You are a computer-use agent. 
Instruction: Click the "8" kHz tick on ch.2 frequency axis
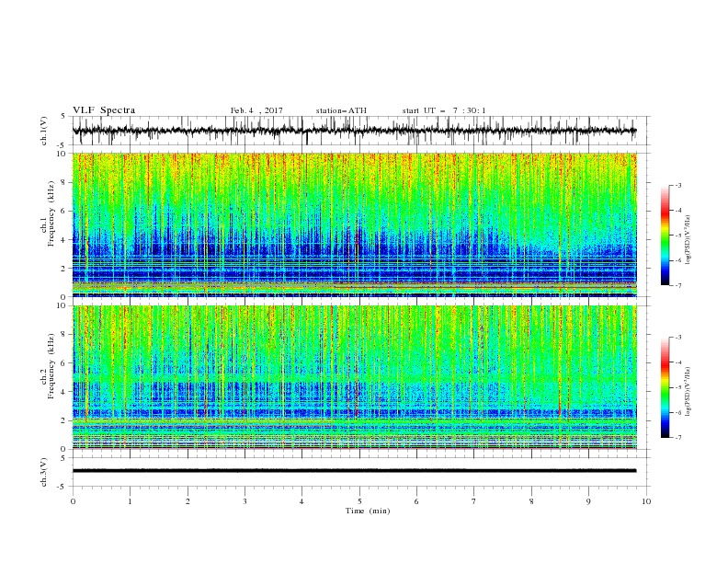click(x=64, y=335)
